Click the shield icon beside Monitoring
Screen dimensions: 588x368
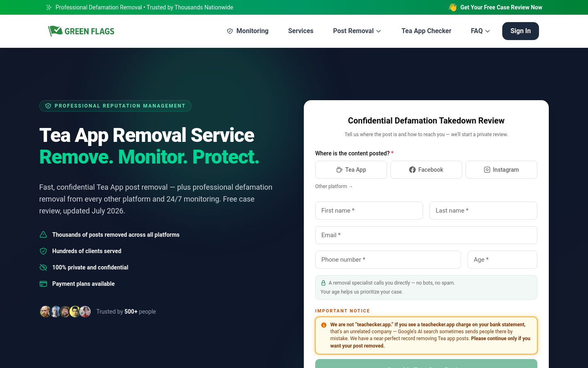click(x=230, y=31)
